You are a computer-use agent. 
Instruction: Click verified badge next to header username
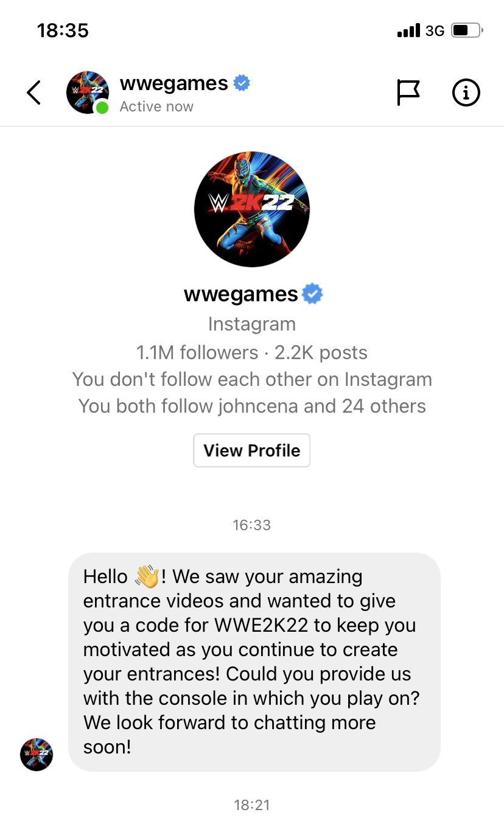[x=242, y=83]
